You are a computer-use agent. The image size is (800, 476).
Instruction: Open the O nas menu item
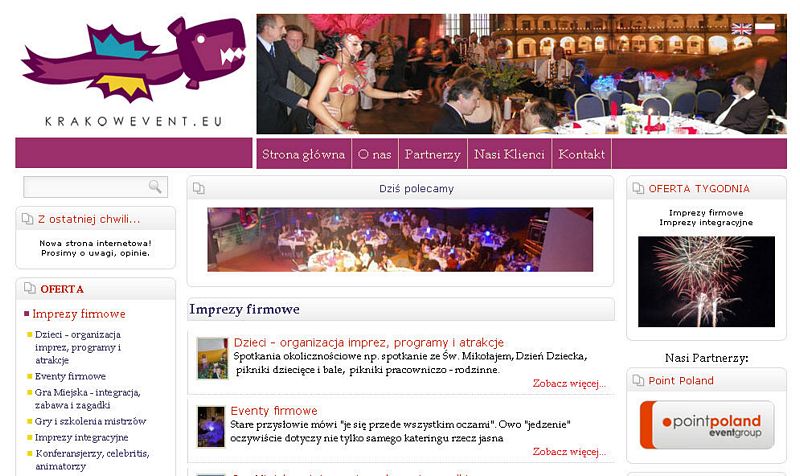(374, 154)
